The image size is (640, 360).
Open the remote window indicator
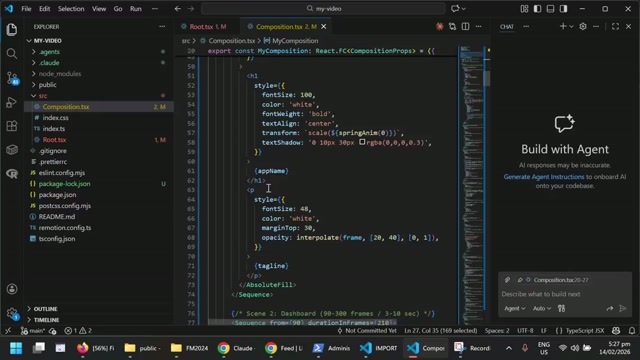[8, 331]
